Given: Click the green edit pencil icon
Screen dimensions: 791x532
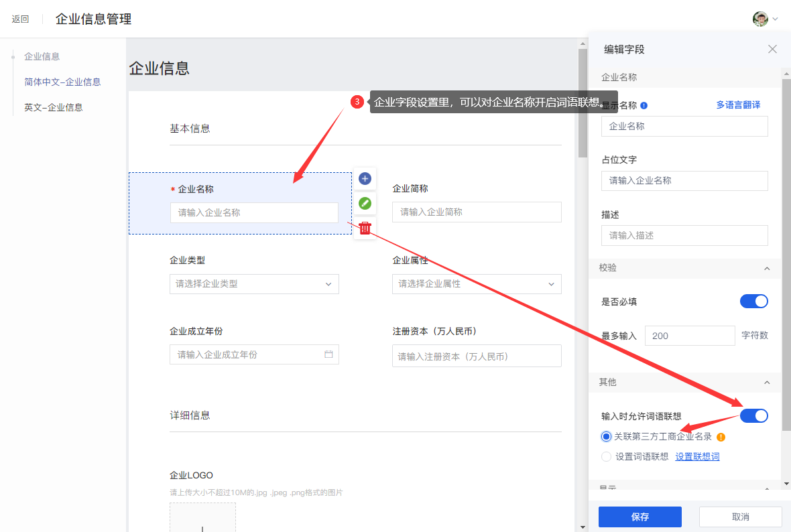Looking at the screenshot, I should click(365, 203).
